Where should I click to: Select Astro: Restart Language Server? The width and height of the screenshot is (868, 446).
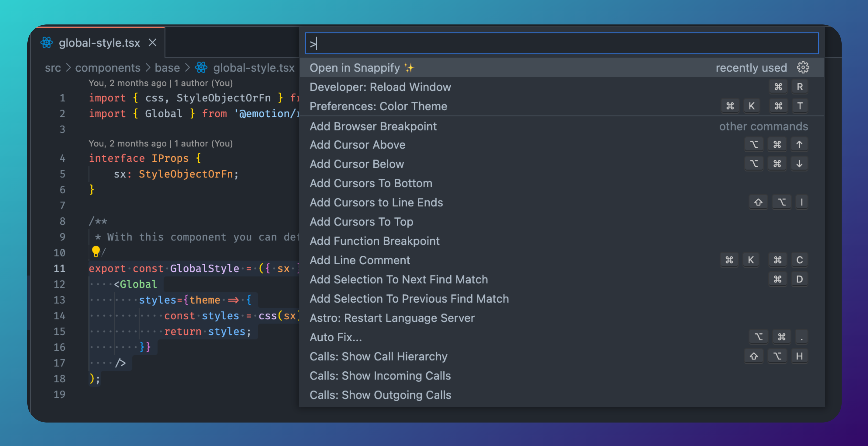[392, 318]
